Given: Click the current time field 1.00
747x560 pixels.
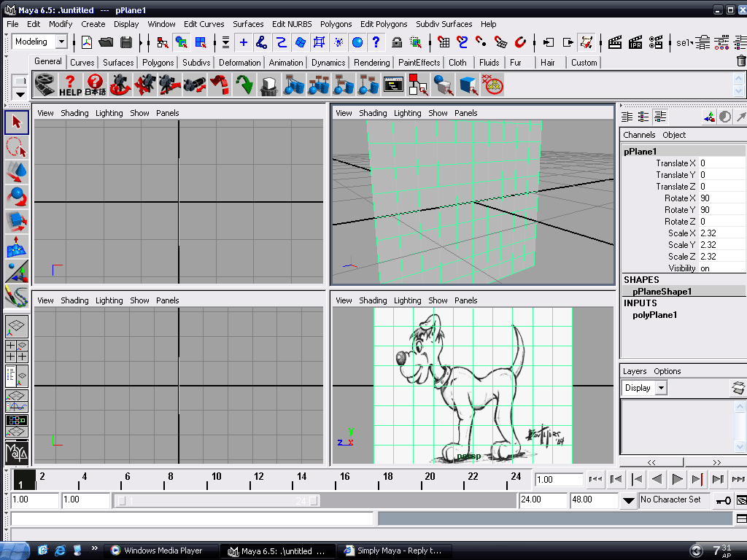Looking at the screenshot, I should coord(558,480).
